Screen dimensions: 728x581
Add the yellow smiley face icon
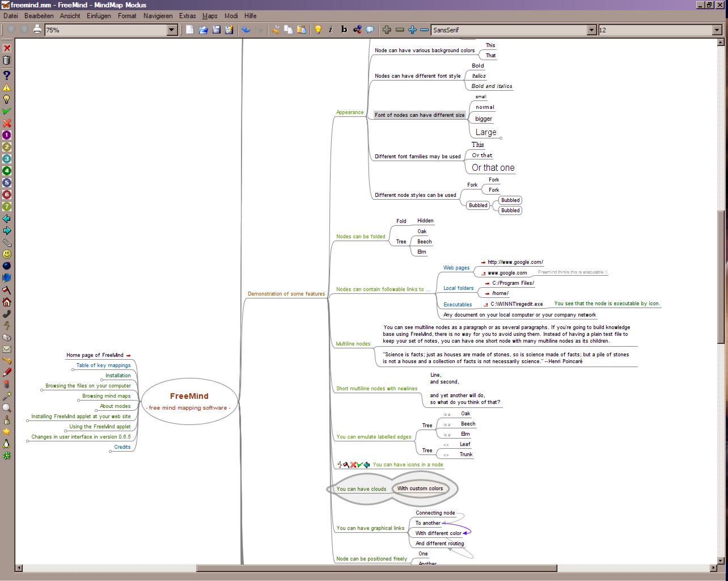pos(7,254)
